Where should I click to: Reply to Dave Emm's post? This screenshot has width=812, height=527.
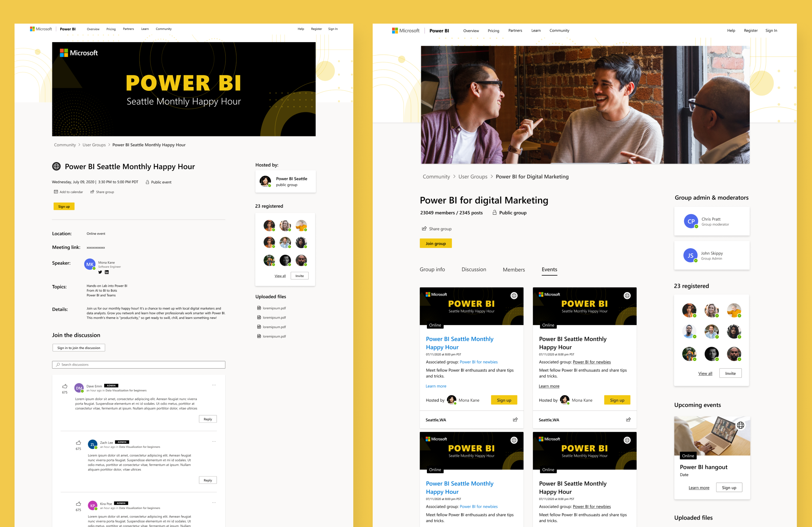(x=208, y=419)
